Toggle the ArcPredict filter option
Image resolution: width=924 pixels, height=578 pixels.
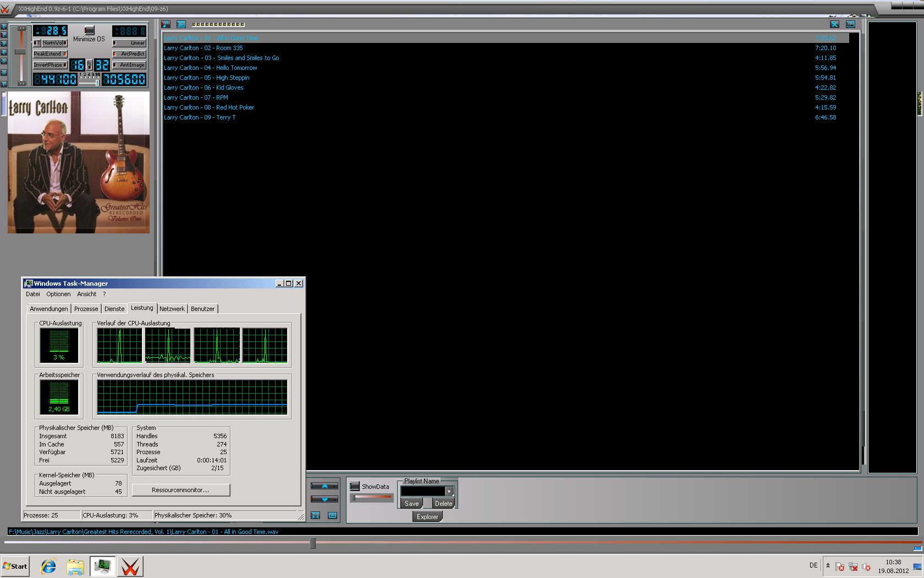coord(129,54)
